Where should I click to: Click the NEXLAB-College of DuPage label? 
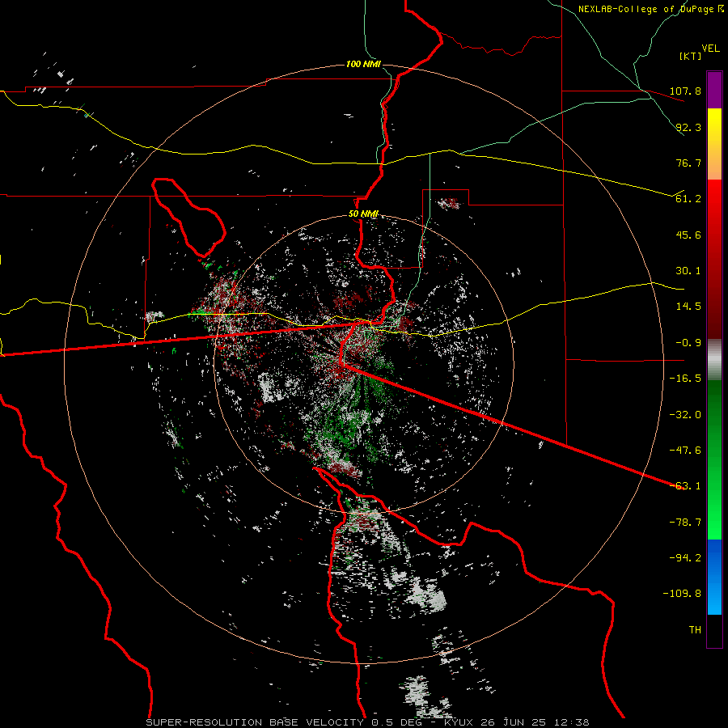coord(647,9)
